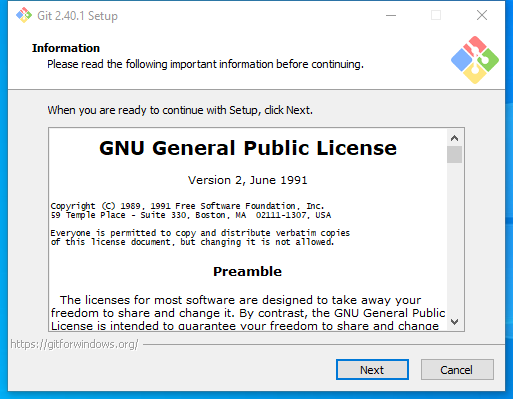Click 'Git 2.40.1 Setup' title text
This screenshot has width=513, height=399.
coord(77,16)
